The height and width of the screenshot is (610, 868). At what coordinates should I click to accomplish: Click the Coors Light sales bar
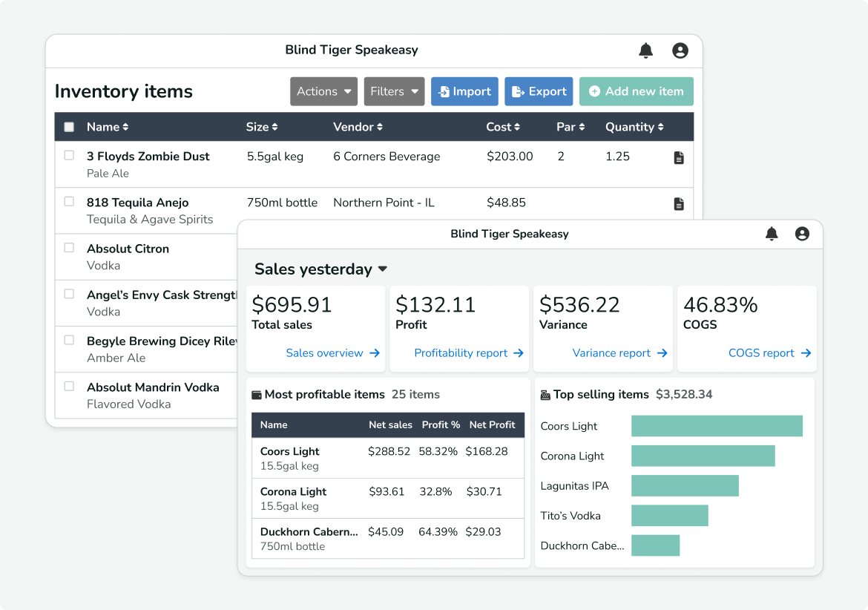point(716,426)
